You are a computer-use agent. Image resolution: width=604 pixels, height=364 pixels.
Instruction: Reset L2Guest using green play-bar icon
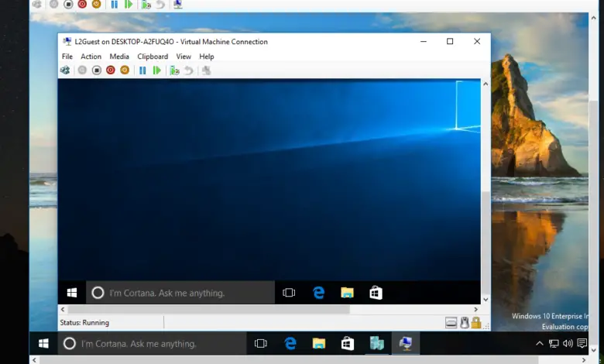156,70
